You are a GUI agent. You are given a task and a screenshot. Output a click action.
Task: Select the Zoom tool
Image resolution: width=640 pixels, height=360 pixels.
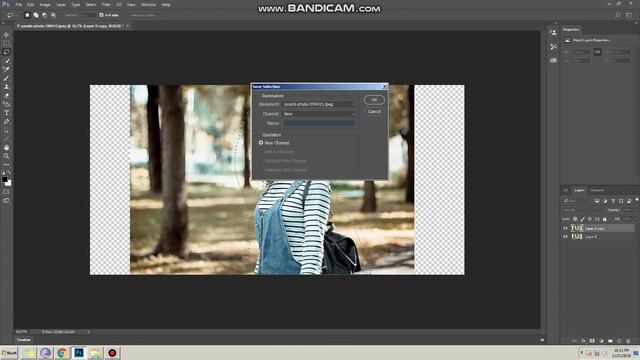tap(6, 156)
